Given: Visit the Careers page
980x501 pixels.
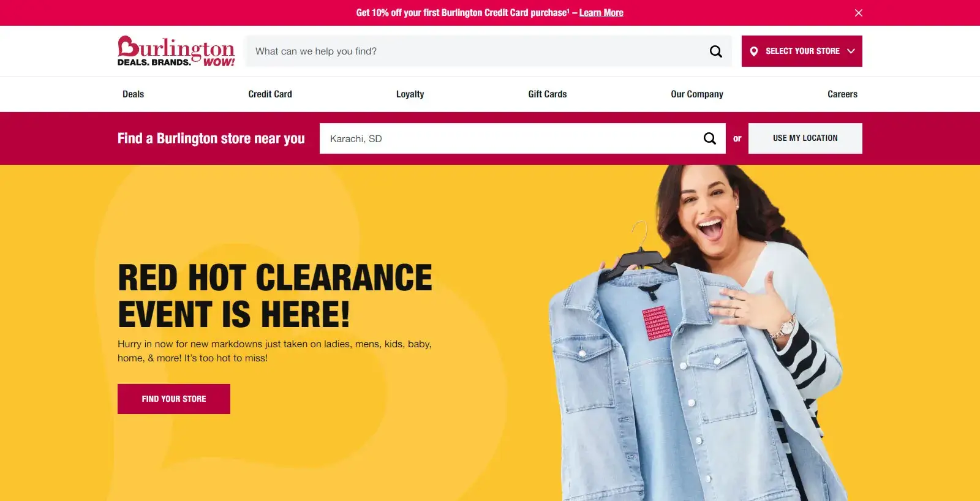Looking at the screenshot, I should (x=842, y=94).
